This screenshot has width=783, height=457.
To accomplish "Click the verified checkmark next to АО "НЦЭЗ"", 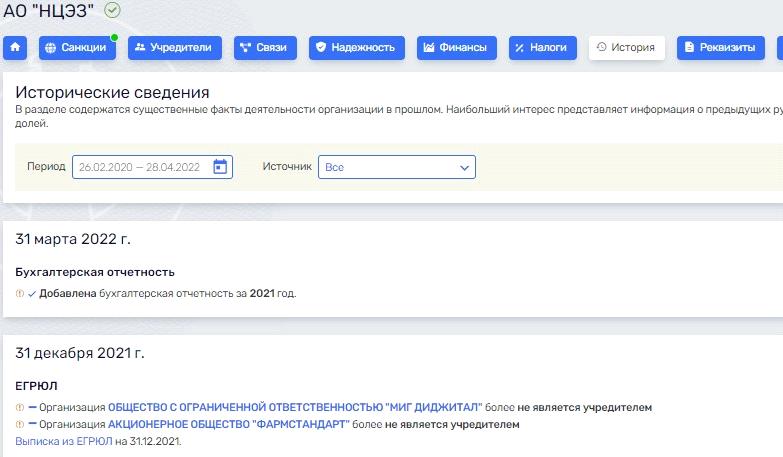I will point(112,10).
